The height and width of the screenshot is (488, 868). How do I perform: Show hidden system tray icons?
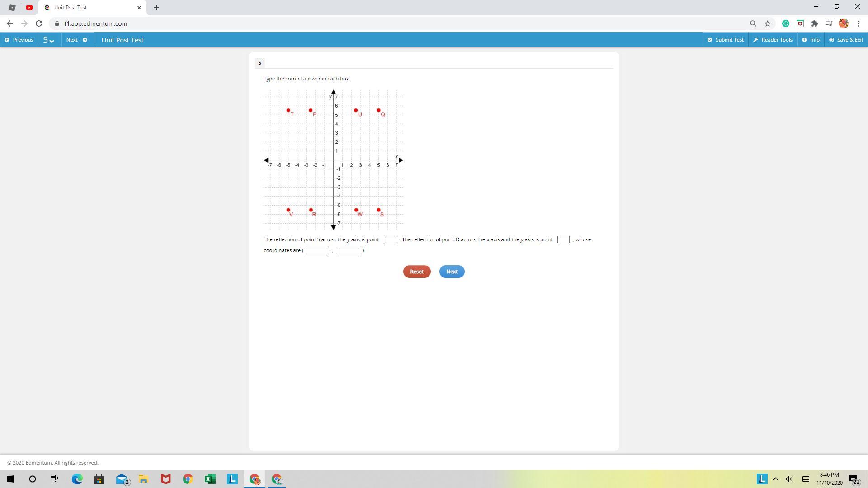click(775, 479)
